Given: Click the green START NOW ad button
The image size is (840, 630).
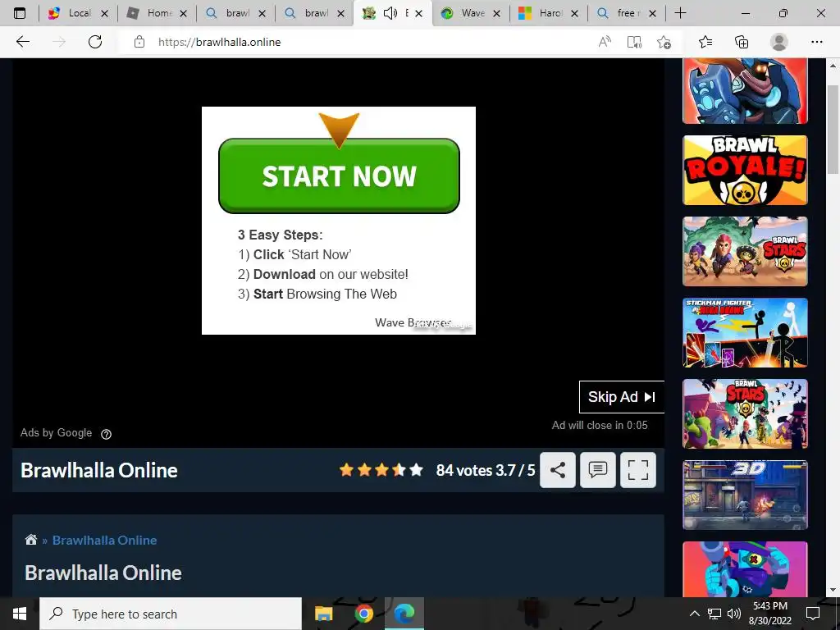Looking at the screenshot, I should (x=339, y=176).
